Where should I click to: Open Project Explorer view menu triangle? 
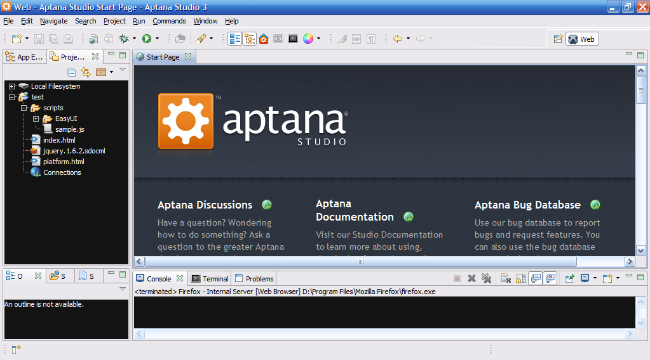123,70
